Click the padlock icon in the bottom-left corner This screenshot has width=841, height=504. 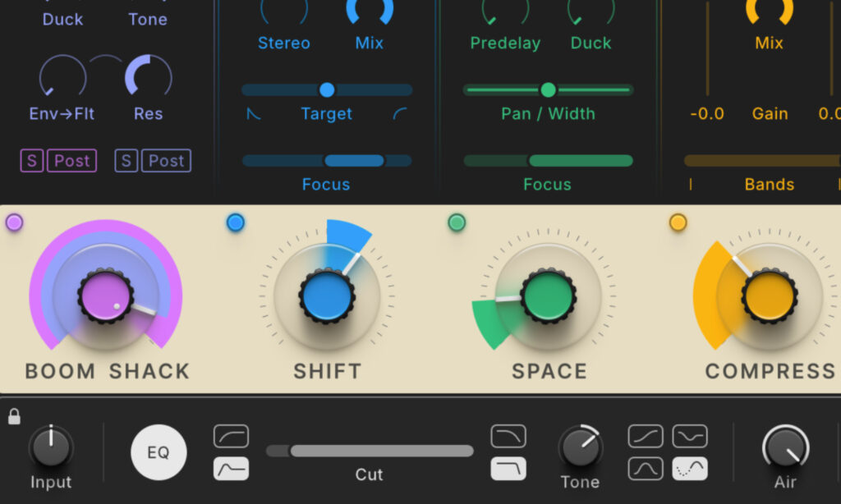point(13,418)
